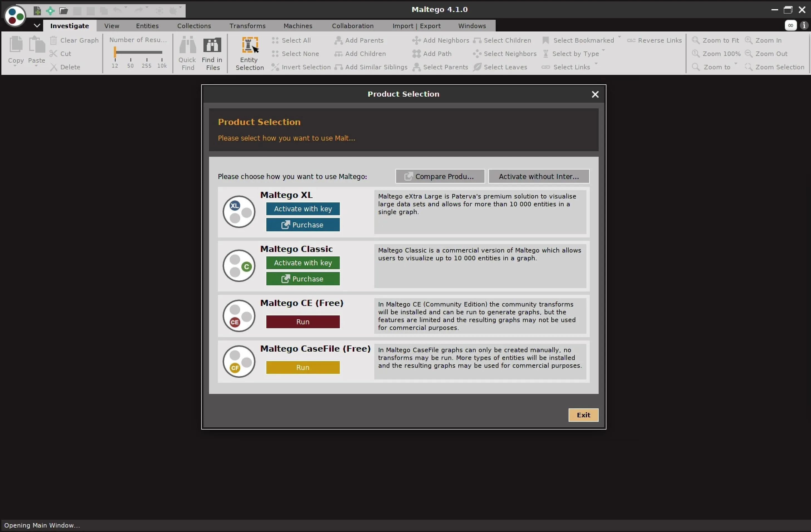Click Add Children
Image resolution: width=811 pixels, height=532 pixels.
point(360,53)
